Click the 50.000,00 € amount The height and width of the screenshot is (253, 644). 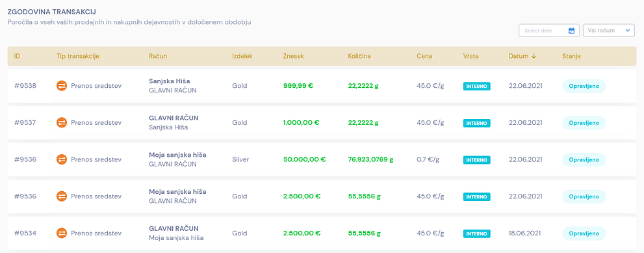[304, 159]
